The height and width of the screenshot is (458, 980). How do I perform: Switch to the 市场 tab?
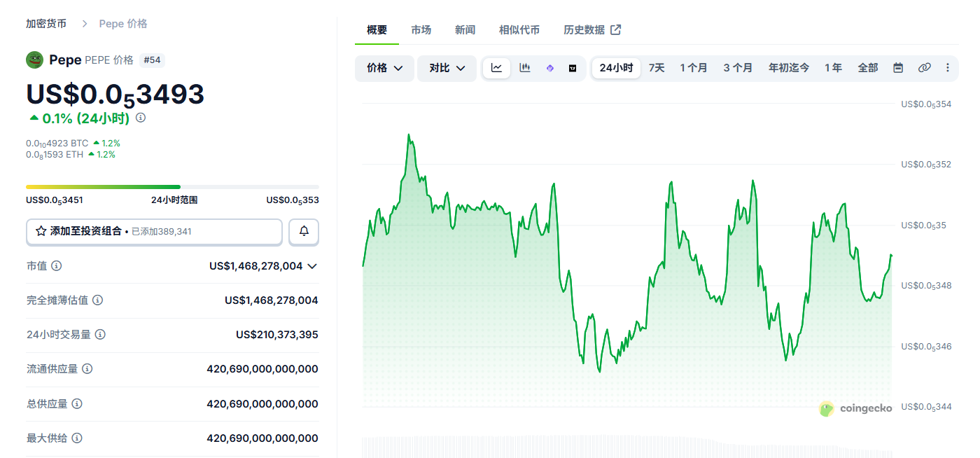[421, 29]
